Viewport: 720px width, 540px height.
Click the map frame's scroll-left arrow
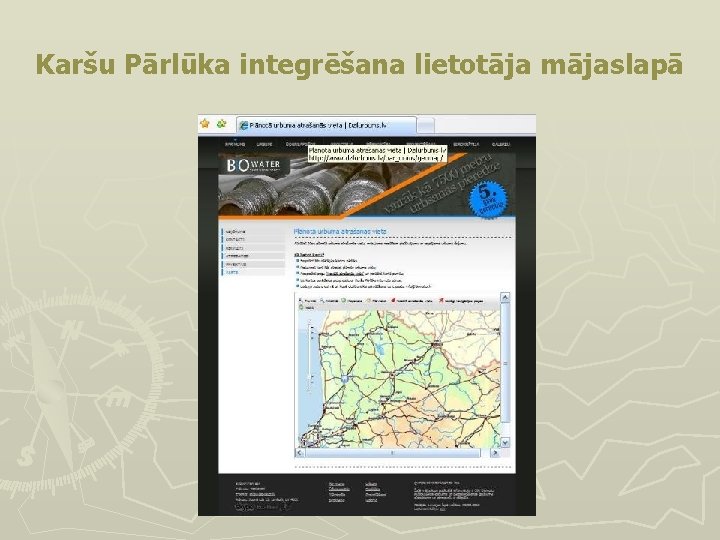tap(300, 453)
